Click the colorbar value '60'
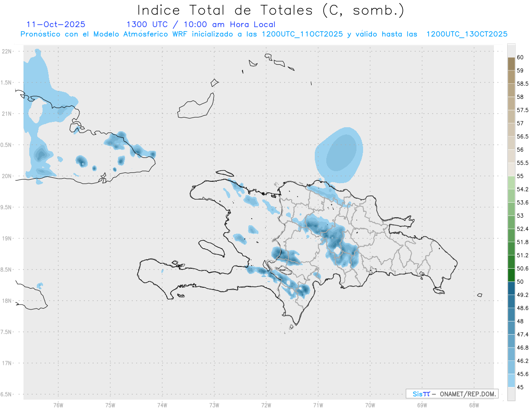Image resolution: width=532 pixels, height=411 pixels. (520, 57)
